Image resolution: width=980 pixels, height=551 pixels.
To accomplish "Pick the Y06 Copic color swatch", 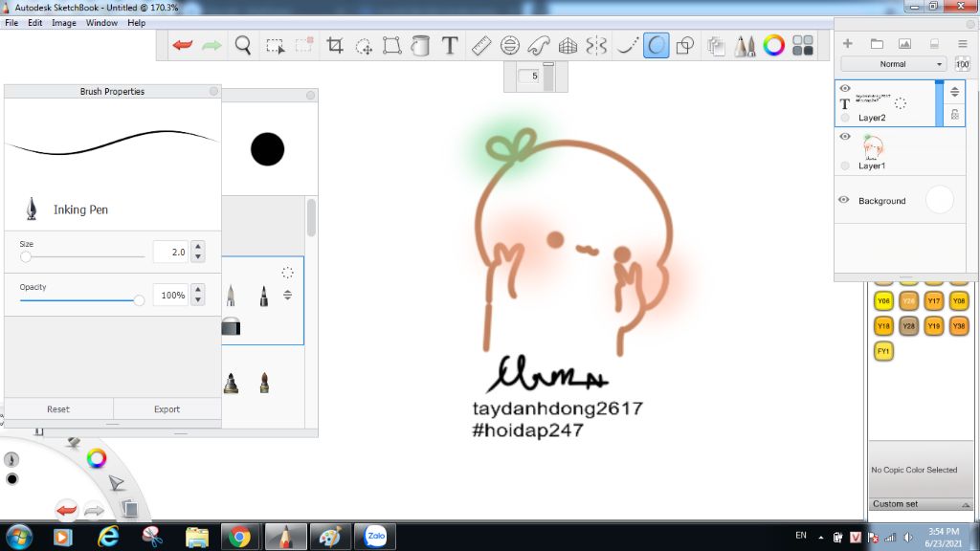I will (x=883, y=300).
